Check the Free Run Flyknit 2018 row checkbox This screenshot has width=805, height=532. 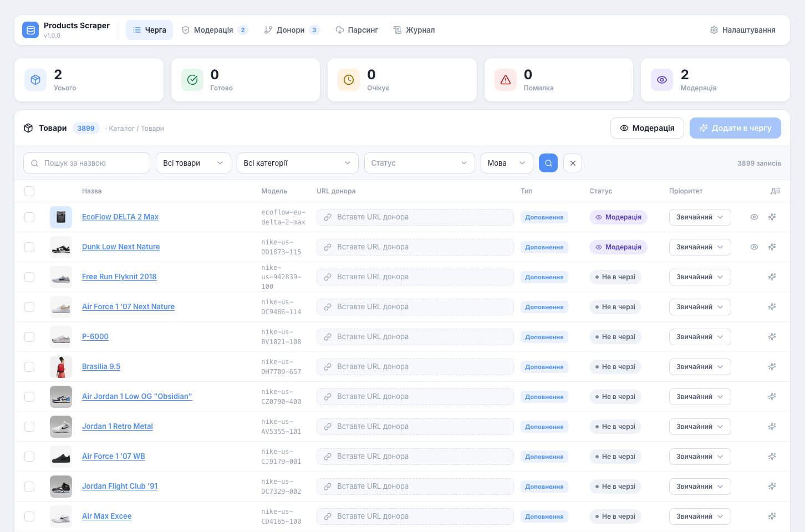[29, 277]
